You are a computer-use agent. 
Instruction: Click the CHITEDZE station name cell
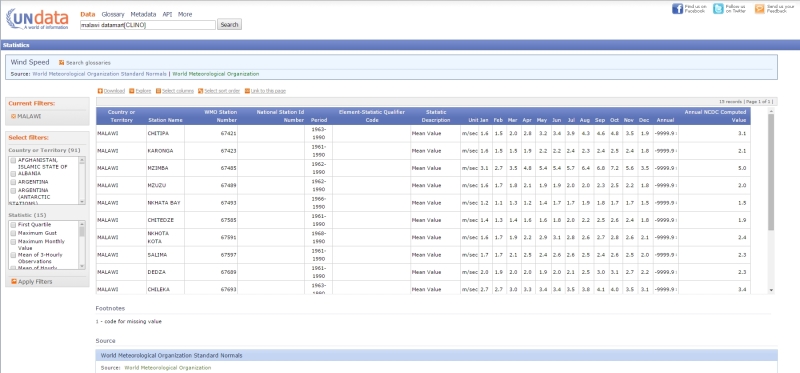pyautogui.click(x=165, y=220)
